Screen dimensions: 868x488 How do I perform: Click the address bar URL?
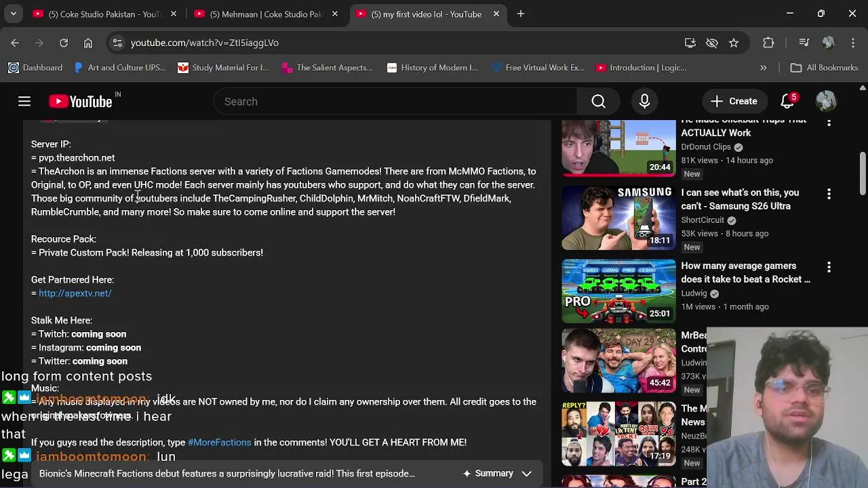tap(205, 43)
